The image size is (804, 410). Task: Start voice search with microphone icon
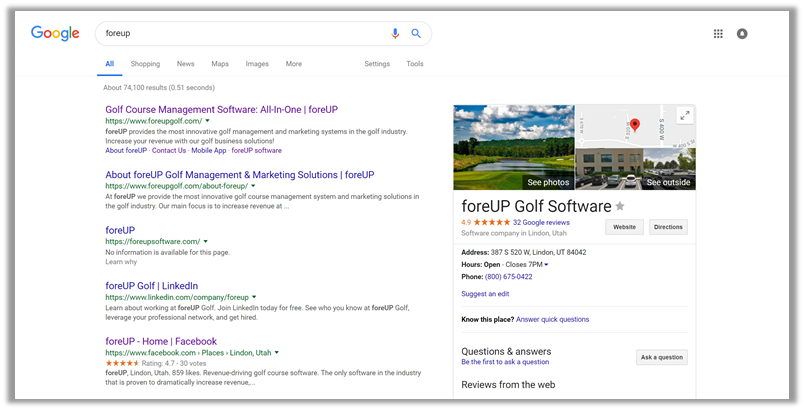(395, 33)
